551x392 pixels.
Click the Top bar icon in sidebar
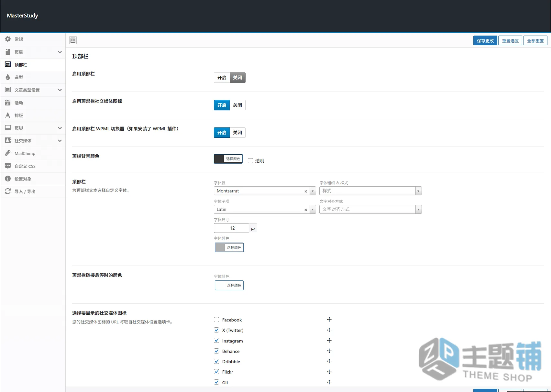pyautogui.click(x=8, y=64)
